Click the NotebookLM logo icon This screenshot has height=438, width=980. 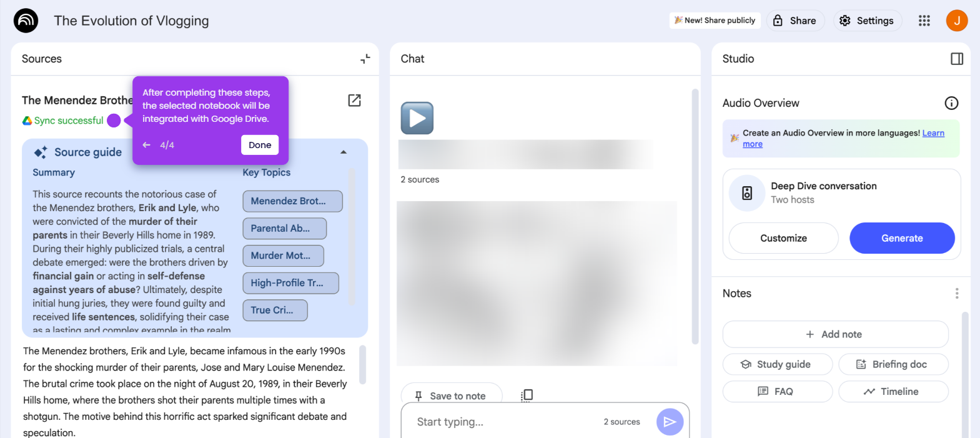coord(26,21)
